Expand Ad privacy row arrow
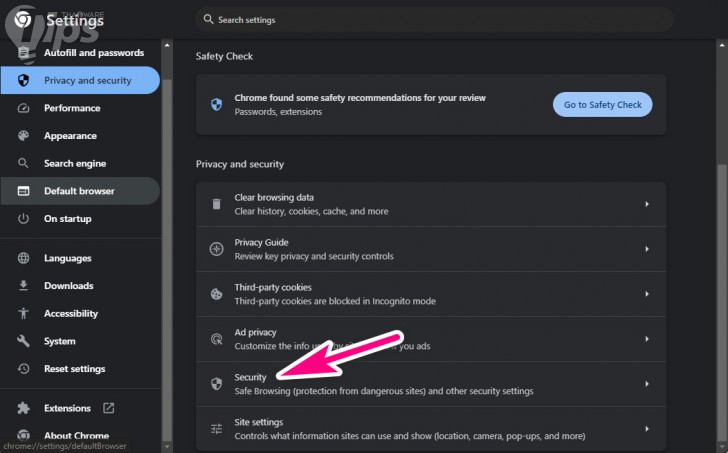This screenshot has width=728, height=453. pyautogui.click(x=647, y=339)
